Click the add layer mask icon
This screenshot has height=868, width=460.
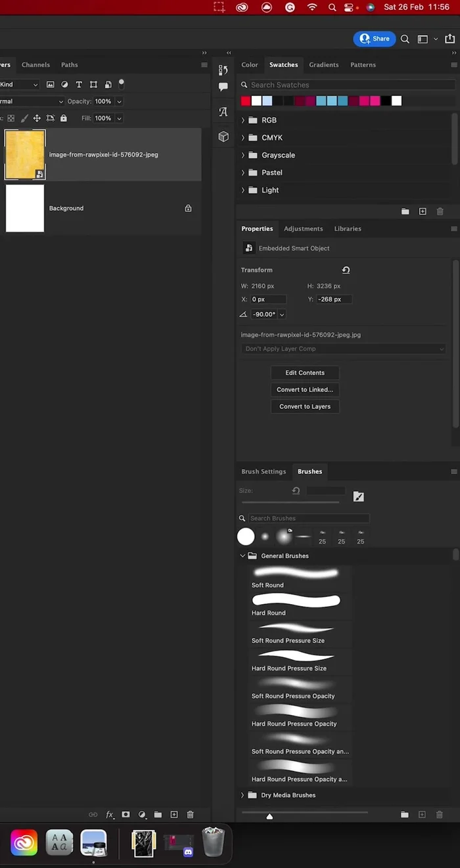coord(126,814)
